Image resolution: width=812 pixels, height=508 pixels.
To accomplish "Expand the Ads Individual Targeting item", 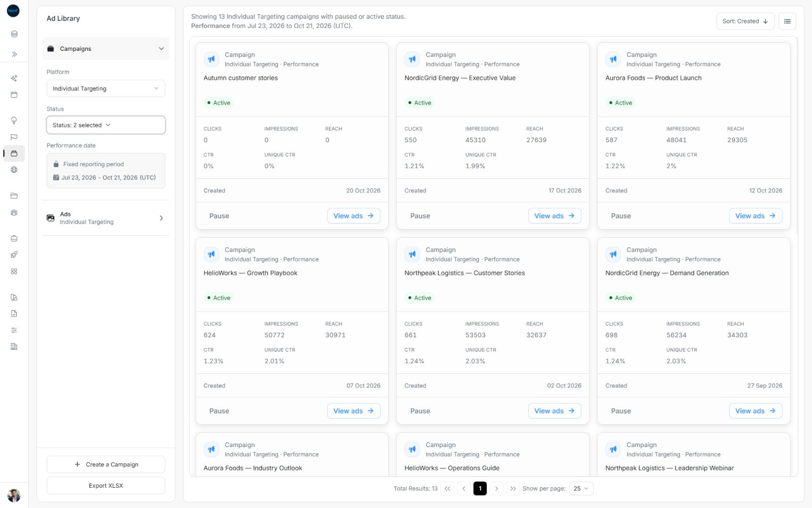I will tap(106, 218).
